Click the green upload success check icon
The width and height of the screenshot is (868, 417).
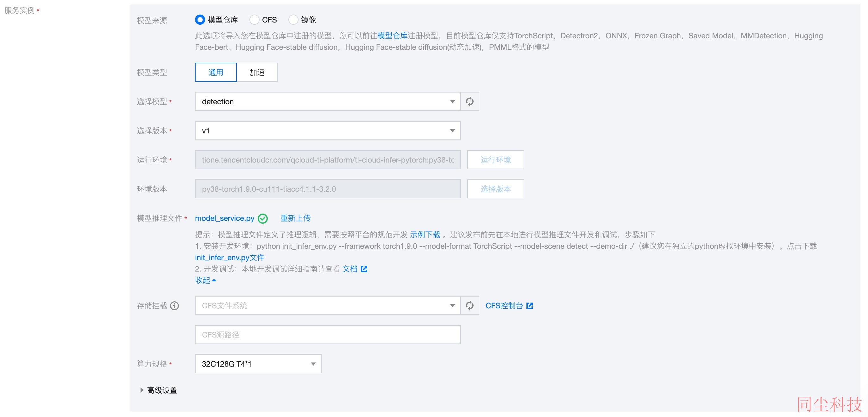pyautogui.click(x=263, y=219)
